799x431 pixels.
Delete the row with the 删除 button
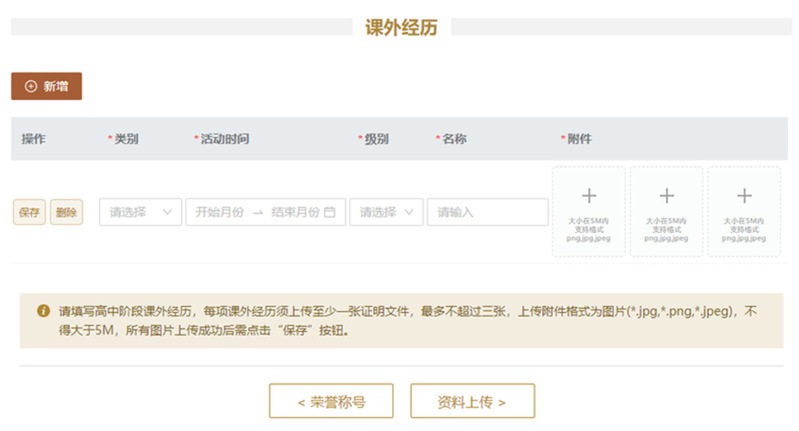(66, 212)
